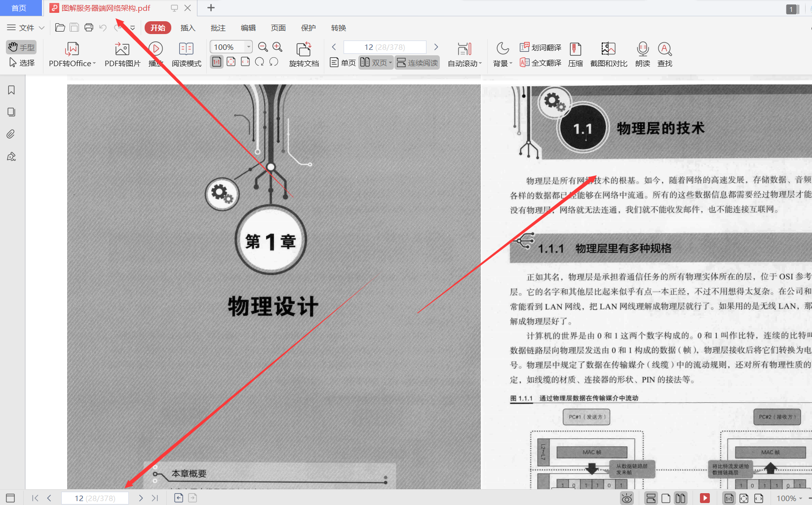Open the 文件 file menu
Image resolution: width=812 pixels, height=505 pixels.
tap(21, 28)
